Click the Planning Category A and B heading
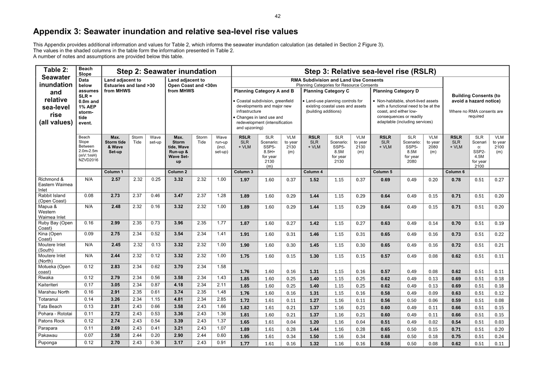This screenshot has height=392, width=555. [x=264, y=91]
